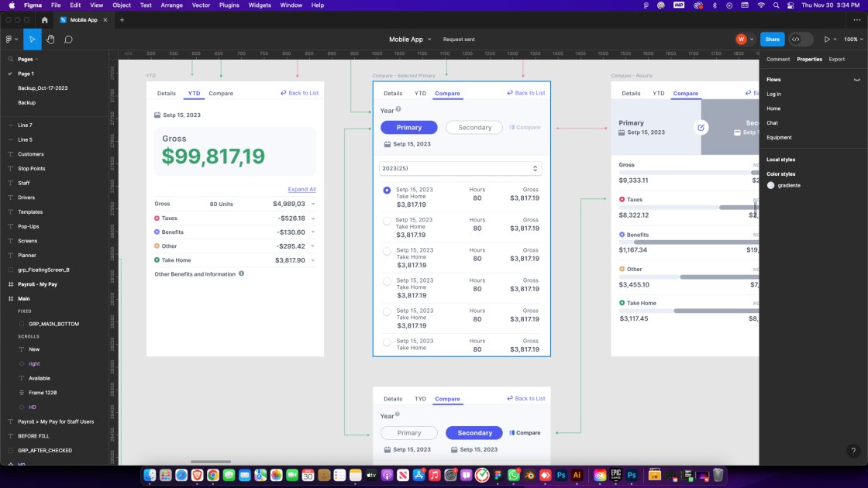868x488 pixels.
Task: Add a new tab with plus
Action: point(122,19)
